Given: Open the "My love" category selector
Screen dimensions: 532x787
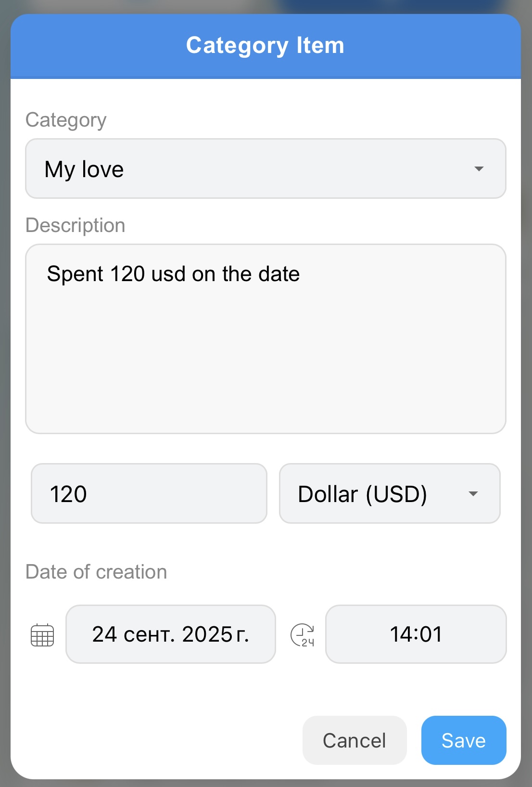Looking at the screenshot, I should pyautogui.click(x=266, y=169).
